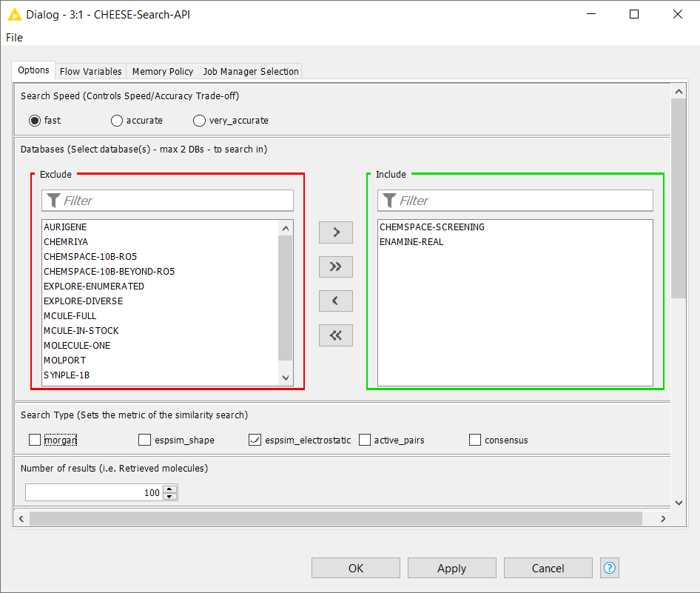The width and height of the screenshot is (700, 593).
Task: Move all databases to Include with double arrow
Action: coord(336,267)
